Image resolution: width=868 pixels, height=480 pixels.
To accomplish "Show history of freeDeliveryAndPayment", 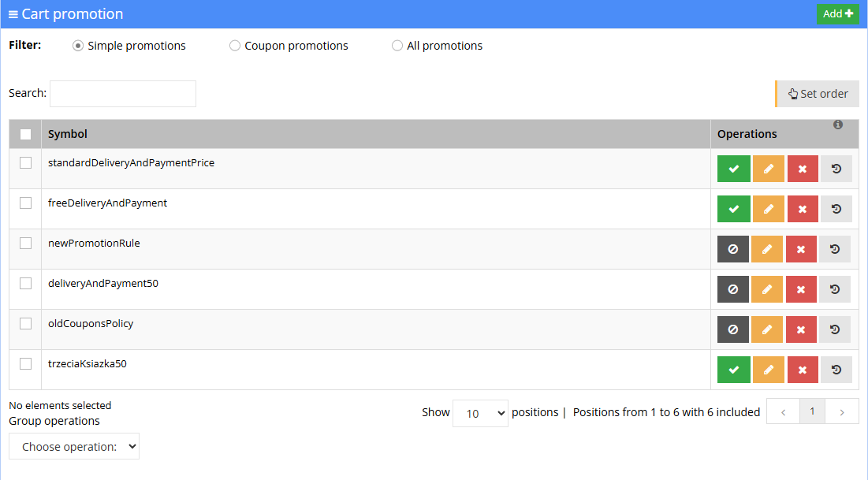I will [x=836, y=209].
